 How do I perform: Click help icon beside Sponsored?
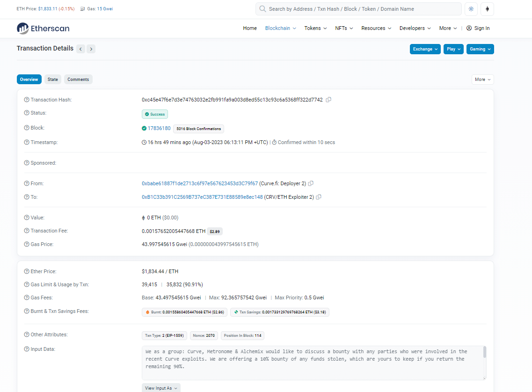pos(27,163)
